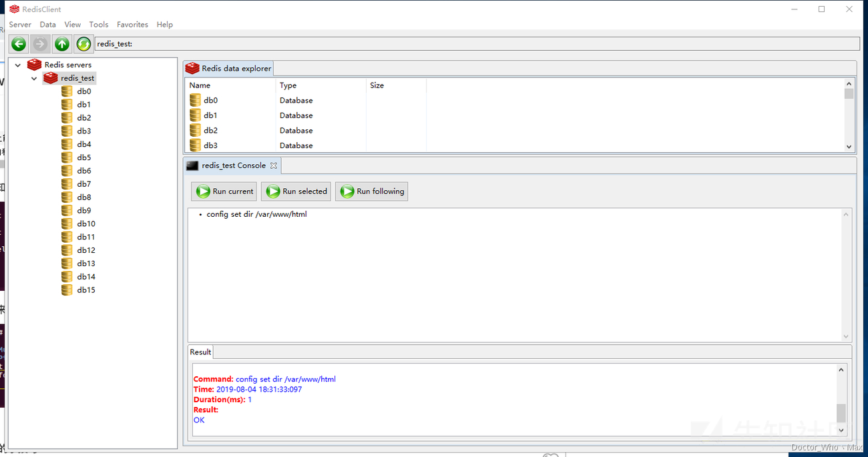Image resolution: width=868 pixels, height=457 pixels.
Task: Click data explorer scrollbar up arrow
Action: click(x=849, y=84)
